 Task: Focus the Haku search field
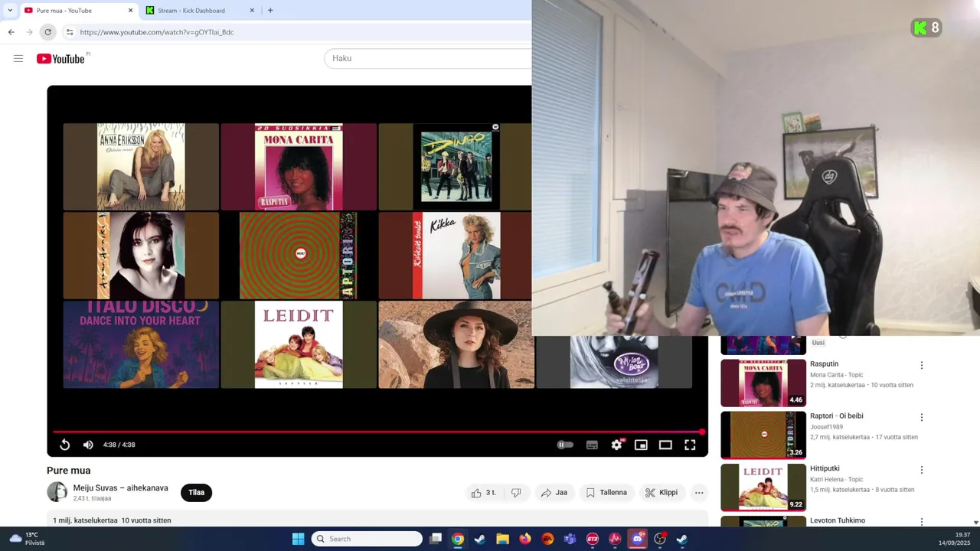pos(429,58)
